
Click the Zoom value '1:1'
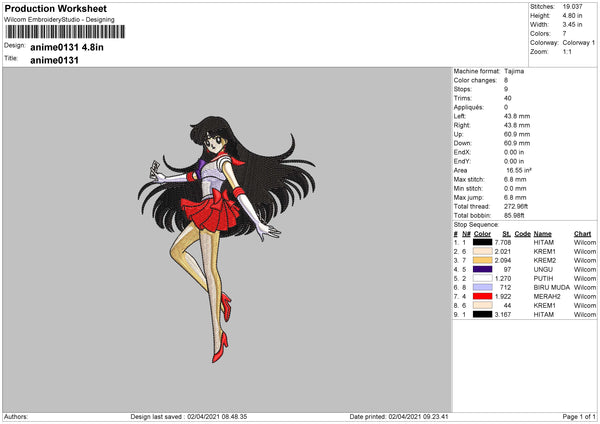(x=567, y=52)
